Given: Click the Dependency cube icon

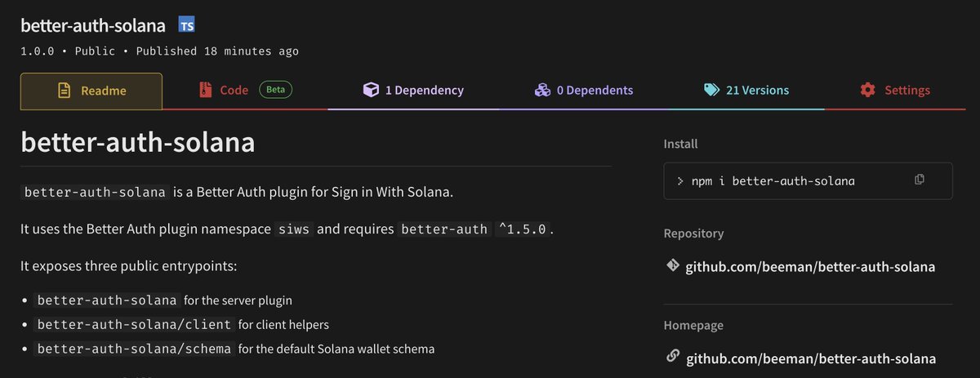Looking at the screenshot, I should [x=371, y=90].
